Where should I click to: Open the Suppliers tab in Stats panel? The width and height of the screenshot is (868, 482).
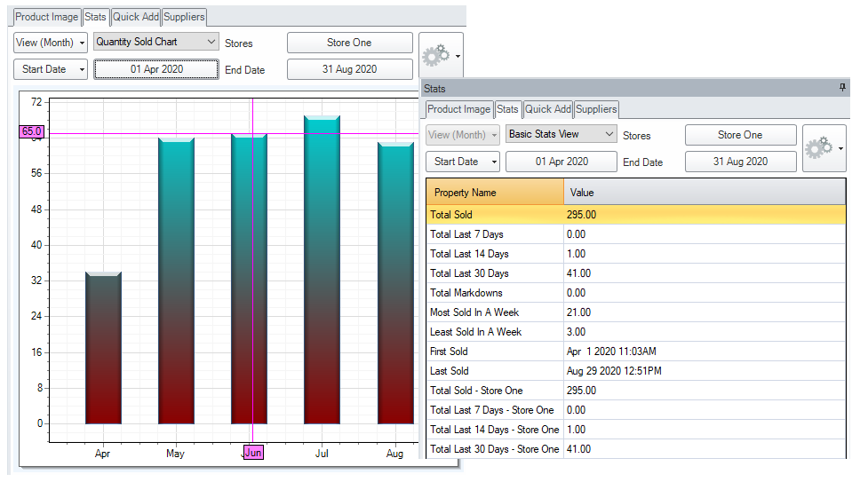coord(596,109)
